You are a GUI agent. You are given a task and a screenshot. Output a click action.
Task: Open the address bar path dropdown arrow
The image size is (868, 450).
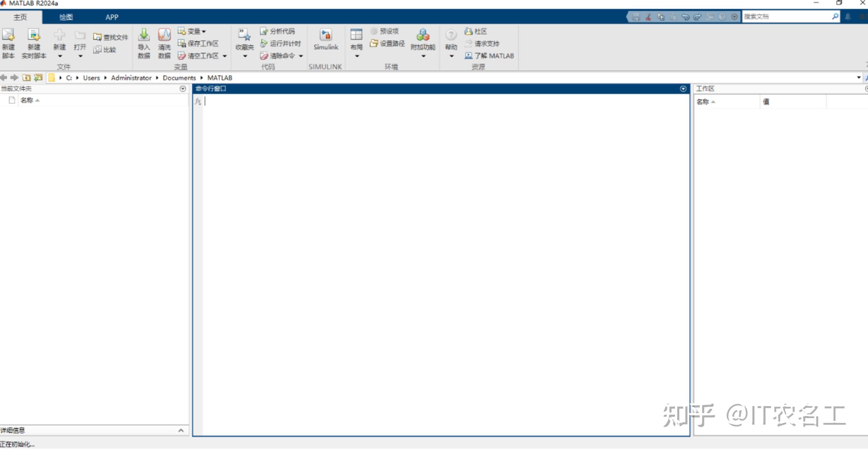[859, 78]
